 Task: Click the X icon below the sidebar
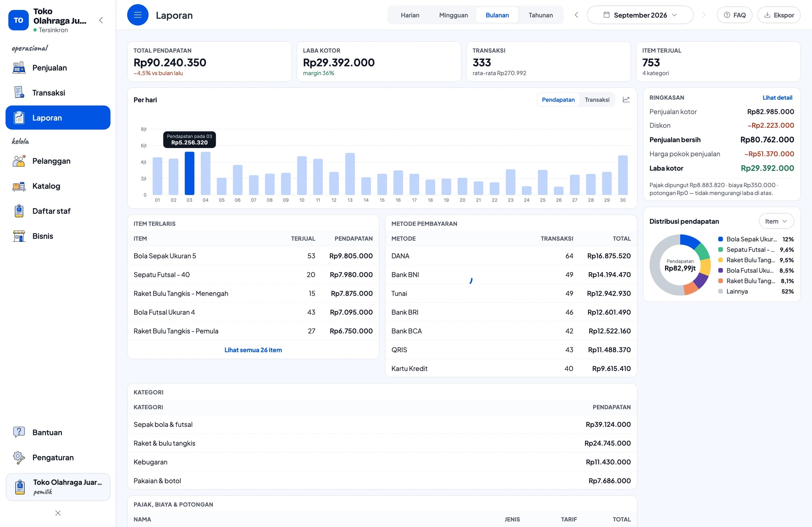point(58,513)
